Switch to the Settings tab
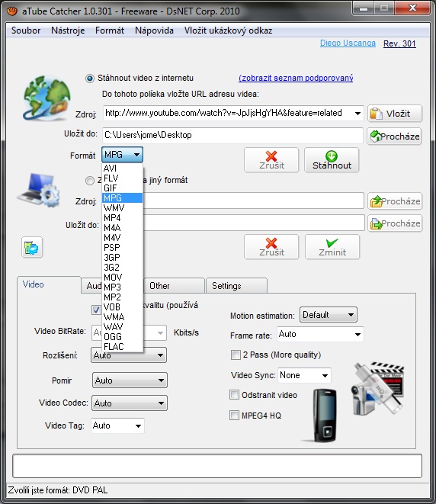Image resolution: width=436 pixels, height=504 pixels. click(236, 286)
